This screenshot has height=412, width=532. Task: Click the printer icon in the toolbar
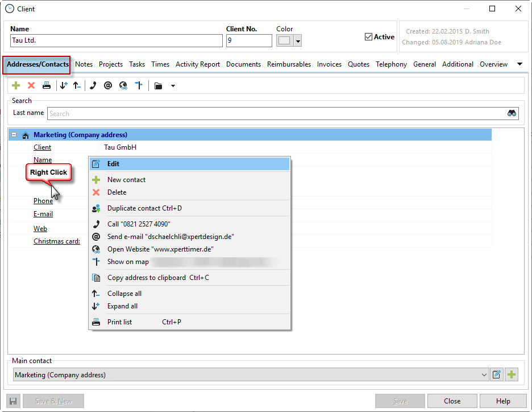coord(47,86)
